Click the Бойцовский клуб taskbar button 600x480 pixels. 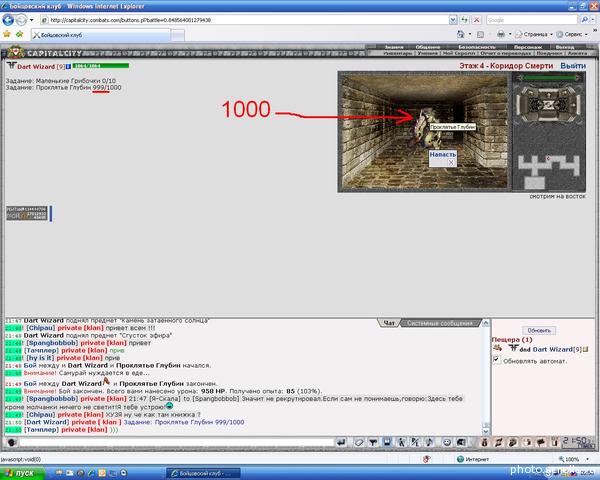pyautogui.click(x=203, y=473)
